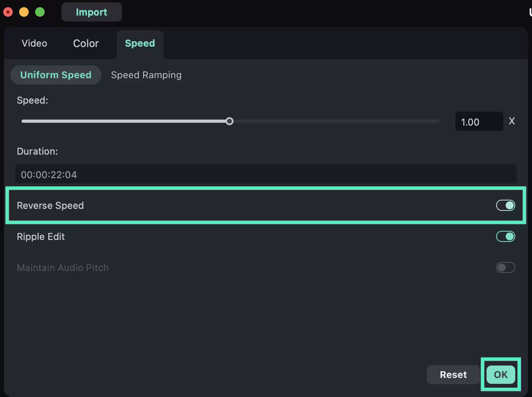The image size is (532, 397).
Task: Click the 1.00 speed value field
Action: [479, 122]
